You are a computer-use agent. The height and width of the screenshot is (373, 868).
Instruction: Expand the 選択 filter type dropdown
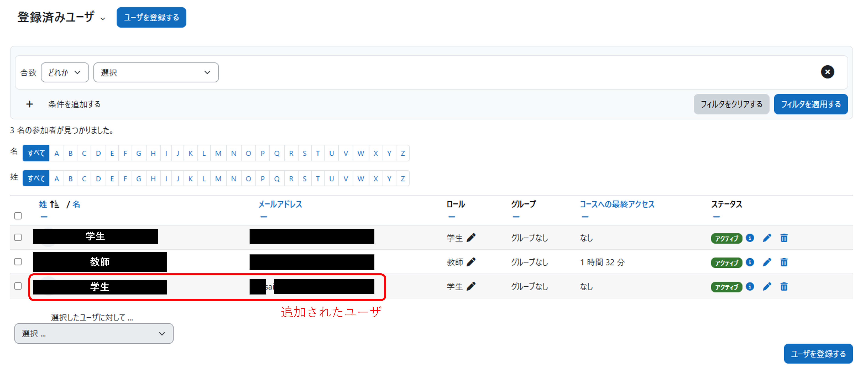pyautogui.click(x=156, y=72)
